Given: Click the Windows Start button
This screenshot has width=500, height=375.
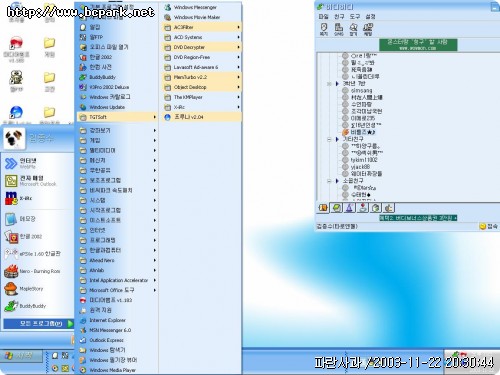Looking at the screenshot, I should point(21,356).
